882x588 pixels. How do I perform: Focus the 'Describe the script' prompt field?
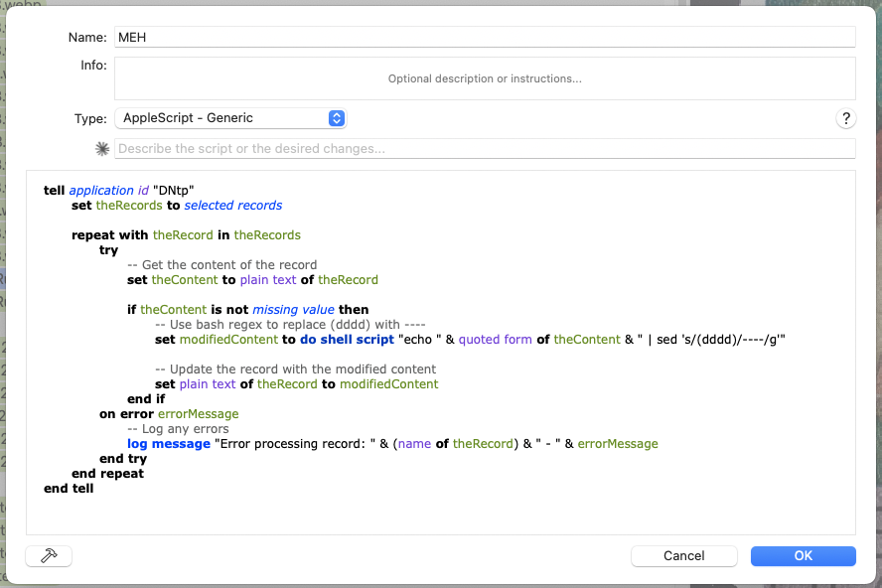[484, 149]
